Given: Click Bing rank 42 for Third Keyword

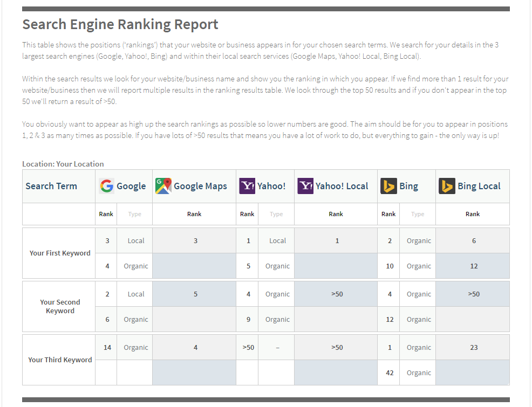Looking at the screenshot, I should click(390, 373).
